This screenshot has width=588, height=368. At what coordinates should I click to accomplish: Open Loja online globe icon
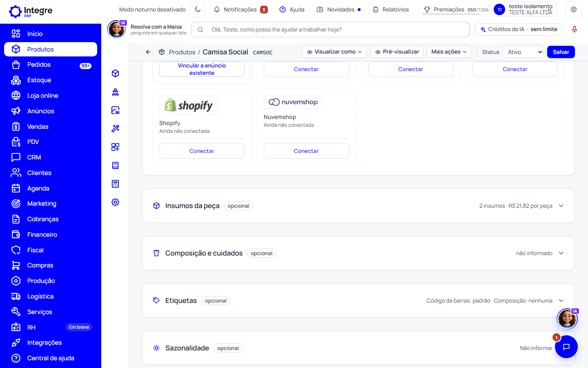(x=16, y=96)
